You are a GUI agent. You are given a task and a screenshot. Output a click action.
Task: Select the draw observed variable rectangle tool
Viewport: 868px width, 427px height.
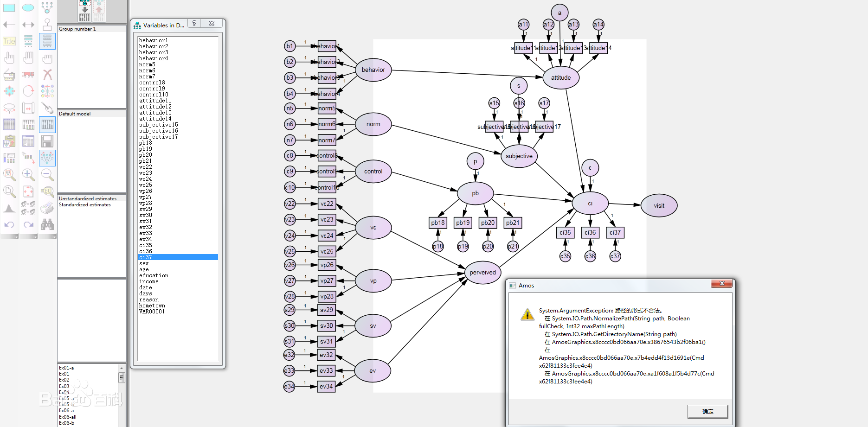point(9,7)
